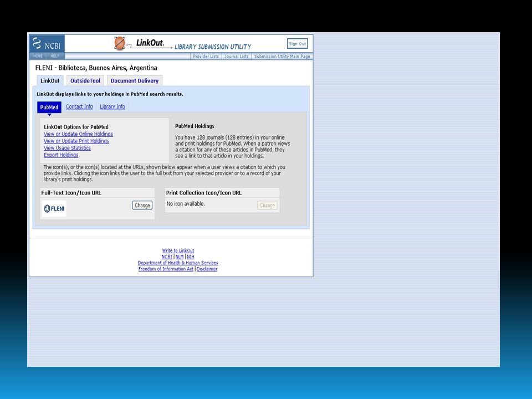Select the LinkOut tab
Screen dimensions: 532x399
click(50, 81)
